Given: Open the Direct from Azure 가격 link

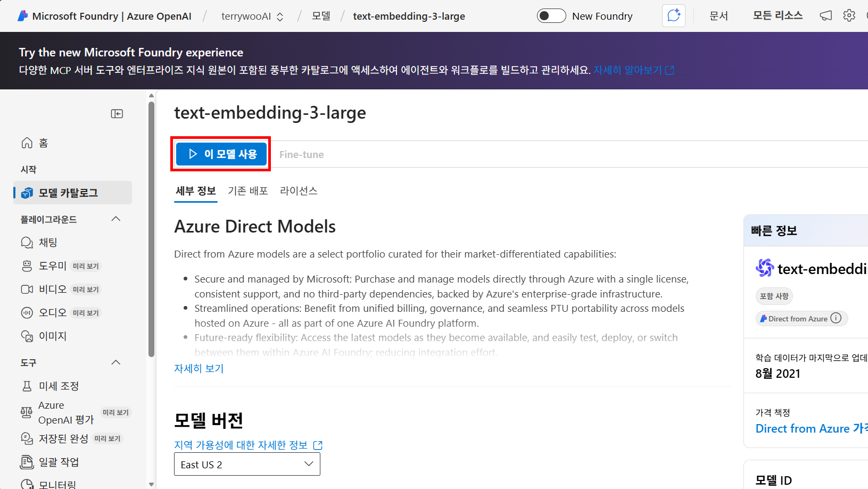Looking at the screenshot, I should pyautogui.click(x=812, y=429).
